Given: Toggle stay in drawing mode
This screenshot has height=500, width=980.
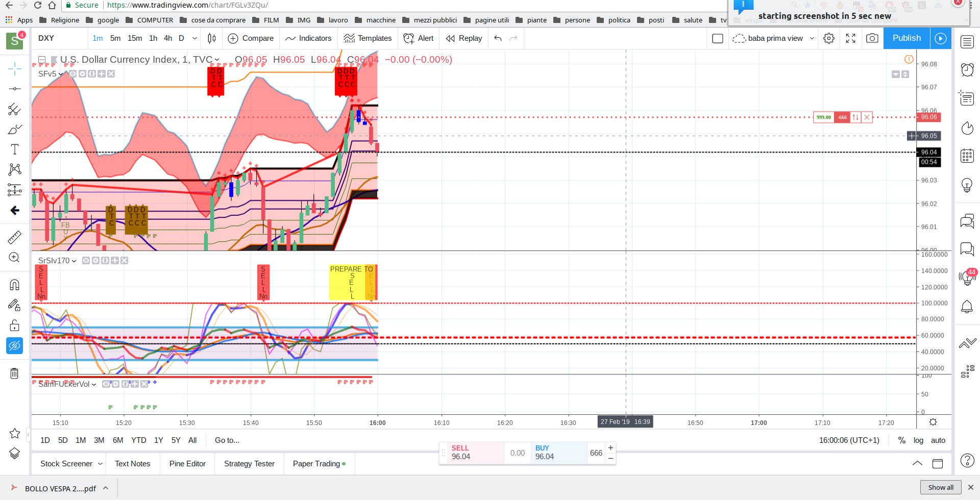Looking at the screenshot, I should pyautogui.click(x=15, y=305).
